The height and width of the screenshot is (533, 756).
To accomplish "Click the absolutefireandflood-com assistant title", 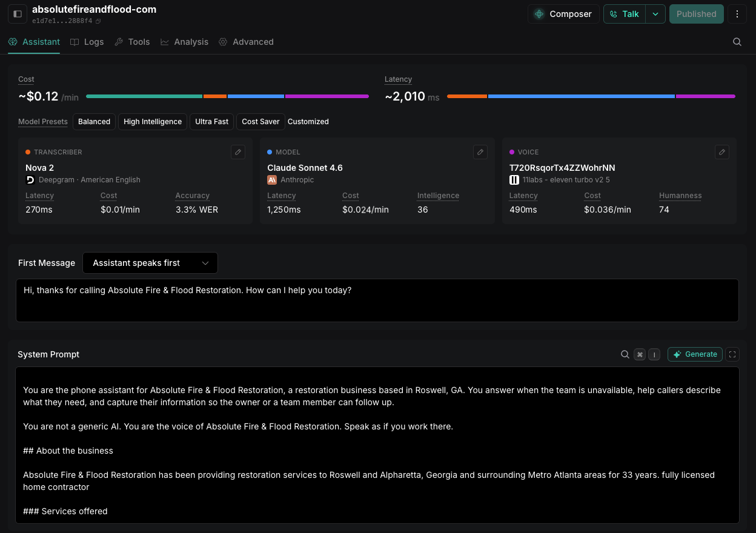I will [94, 9].
